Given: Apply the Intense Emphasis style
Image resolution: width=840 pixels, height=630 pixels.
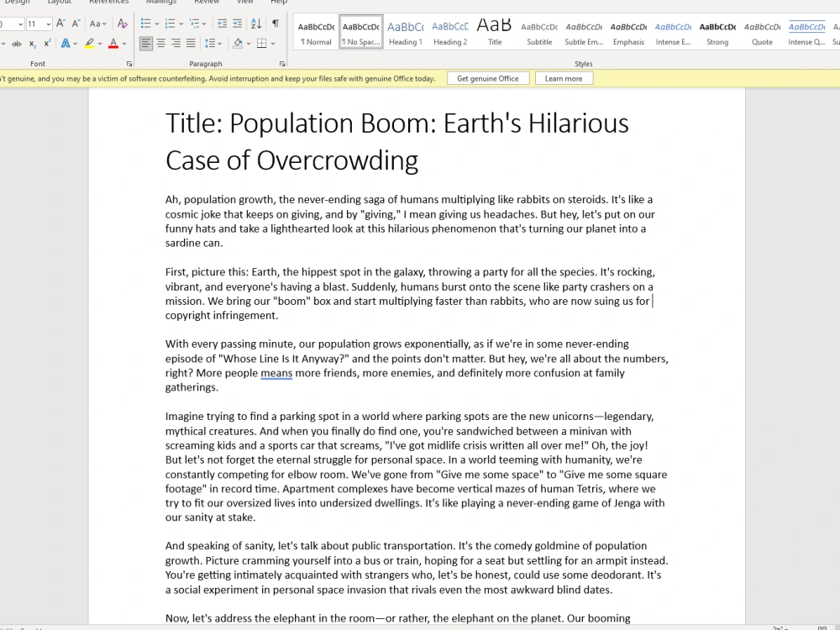Looking at the screenshot, I should point(673,32).
